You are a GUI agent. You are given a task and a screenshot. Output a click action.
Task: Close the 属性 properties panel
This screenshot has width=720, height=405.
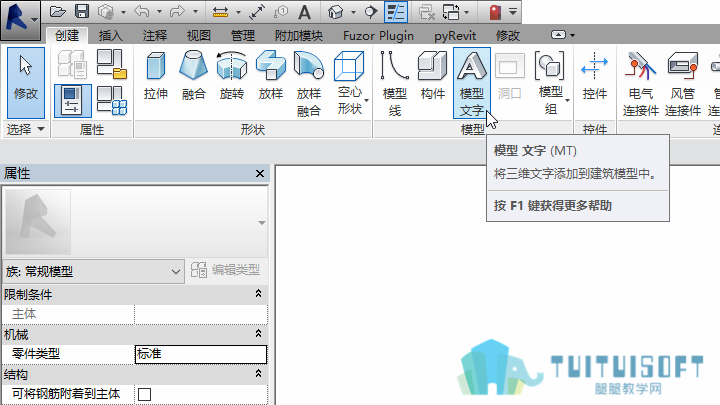point(260,174)
